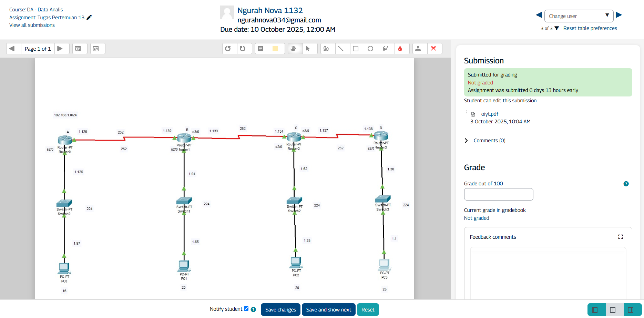This screenshot has height=318, width=644.
Task: Switch to the select arrow tool
Action: [308, 49]
